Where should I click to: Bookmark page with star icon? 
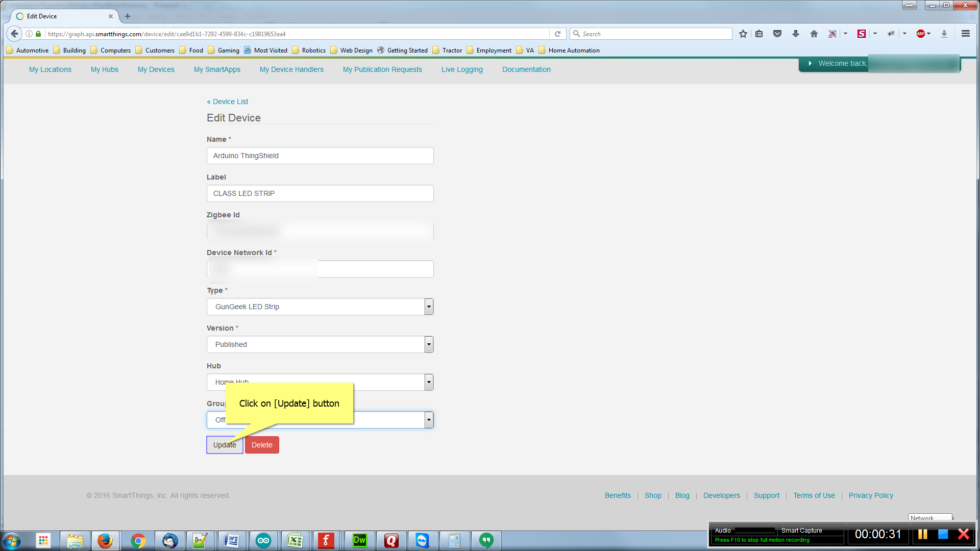point(743,34)
